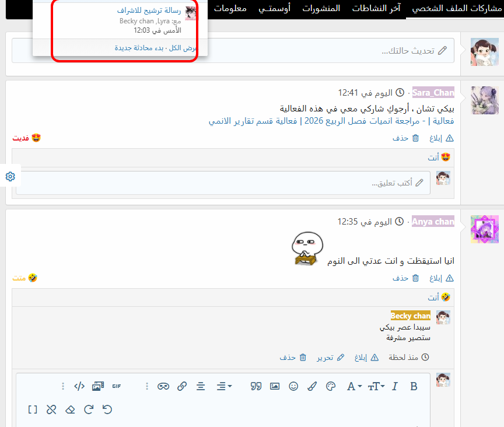Insert a quote block in the editor
This screenshot has height=427, width=504.
[x=256, y=386]
